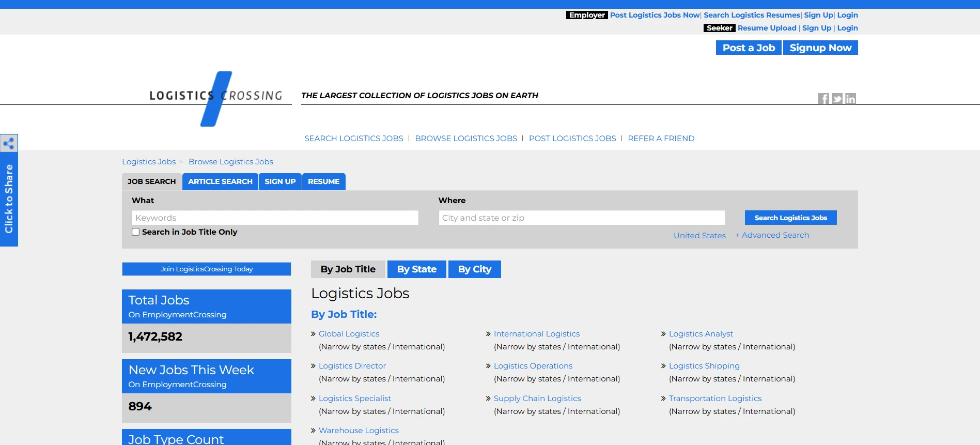Click the Search Logistics Jobs button
The height and width of the screenshot is (445, 980).
[791, 218]
